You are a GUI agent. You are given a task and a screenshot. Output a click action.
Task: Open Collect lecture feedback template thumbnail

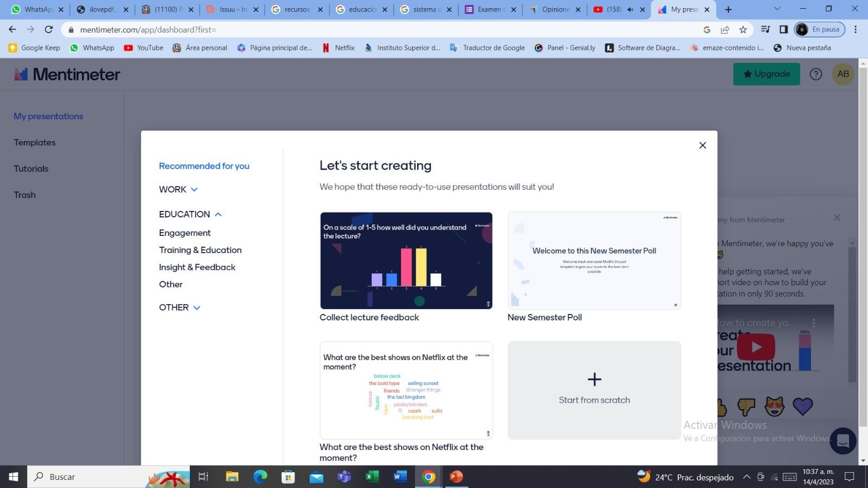(x=406, y=261)
